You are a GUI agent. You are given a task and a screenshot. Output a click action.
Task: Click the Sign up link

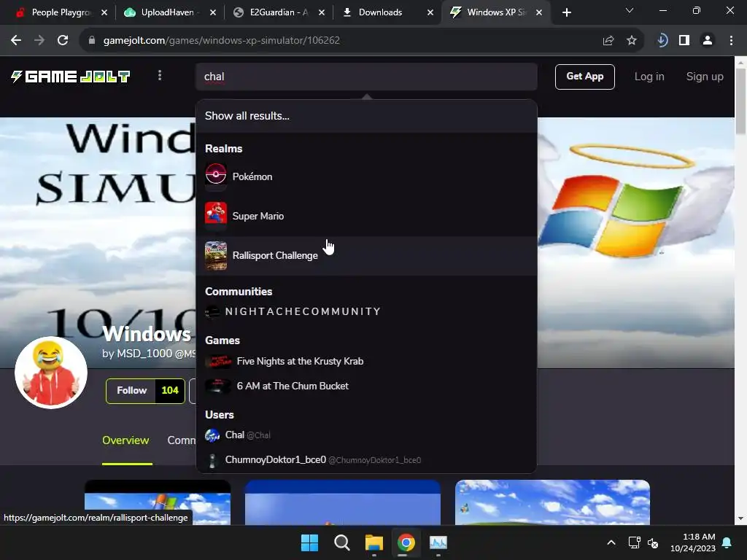pyautogui.click(x=705, y=77)
